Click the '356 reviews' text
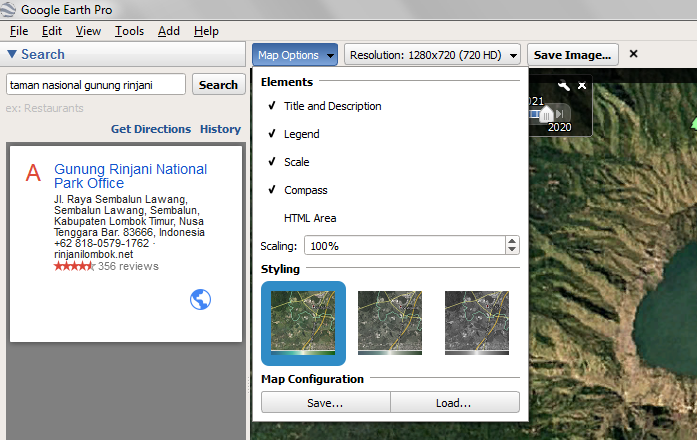 click(x=128, y=266)
